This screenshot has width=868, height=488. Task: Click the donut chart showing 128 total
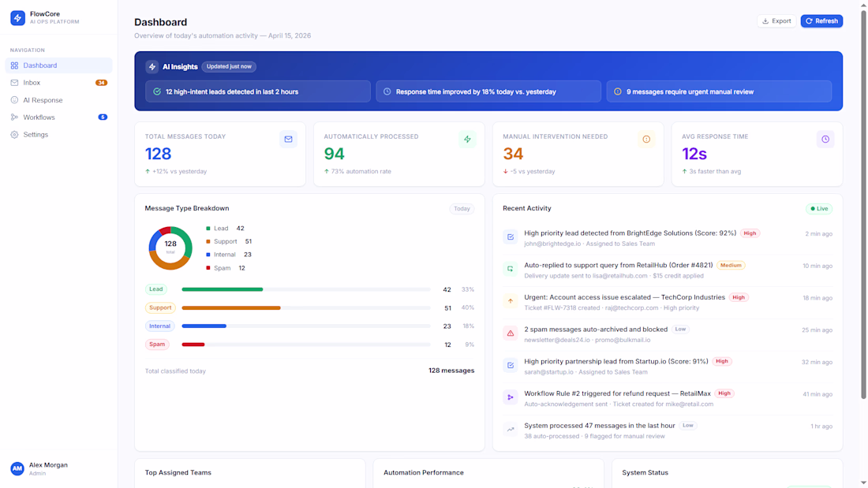[170, 248]
